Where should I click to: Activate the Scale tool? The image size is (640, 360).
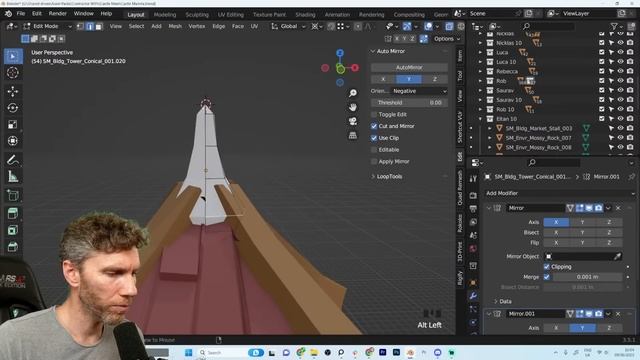(x=13, y=124)
